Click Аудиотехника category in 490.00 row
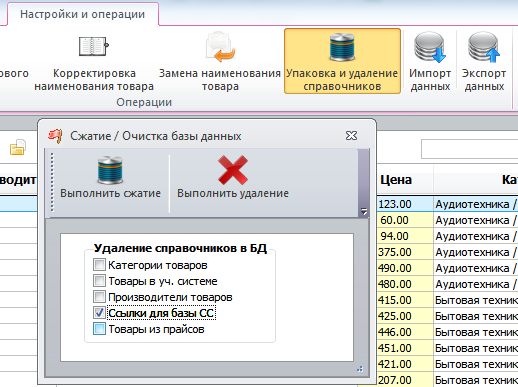 click(476, 268)
